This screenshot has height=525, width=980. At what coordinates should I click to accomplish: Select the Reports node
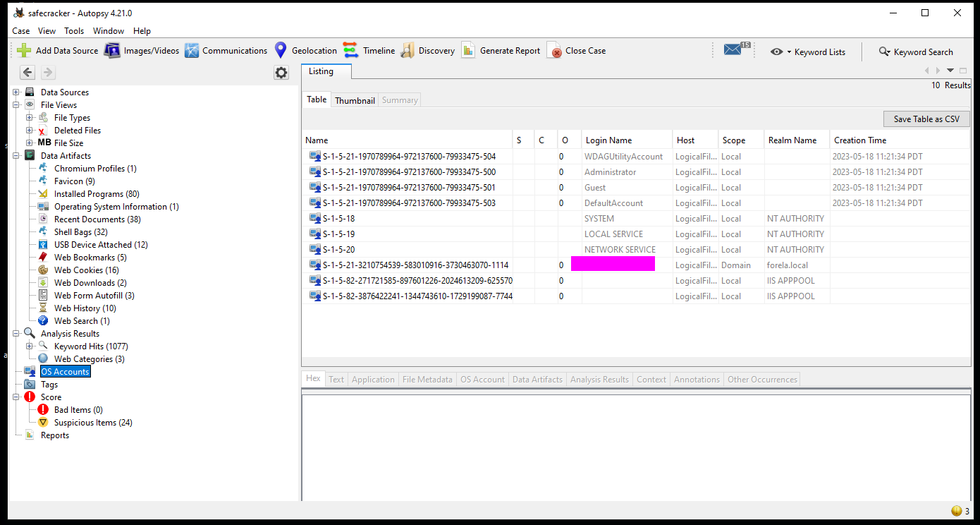point(54,435)
